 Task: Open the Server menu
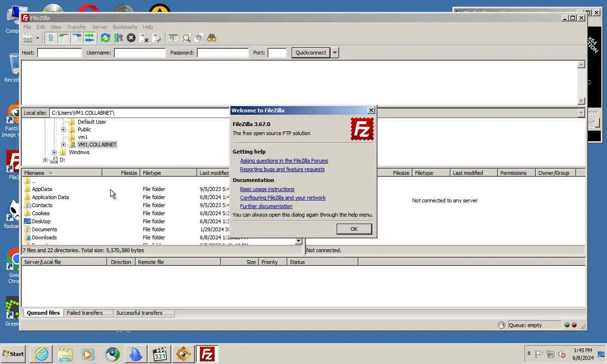(100, 27)
